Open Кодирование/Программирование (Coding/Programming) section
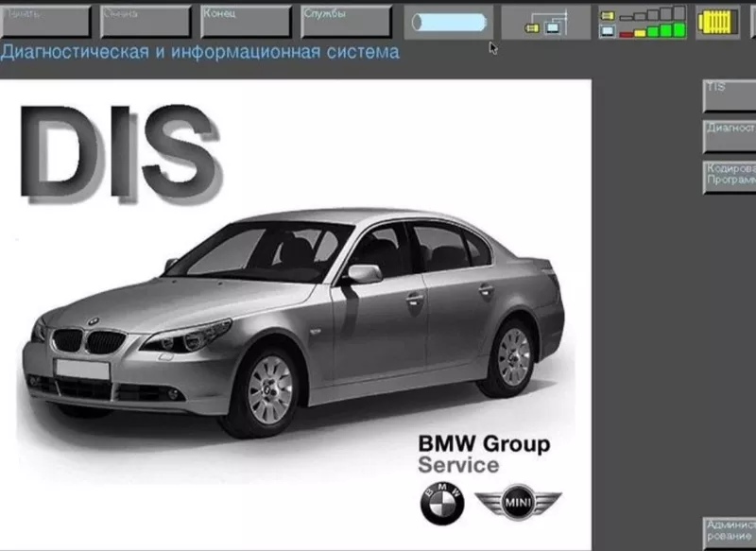 coord(730,176)
